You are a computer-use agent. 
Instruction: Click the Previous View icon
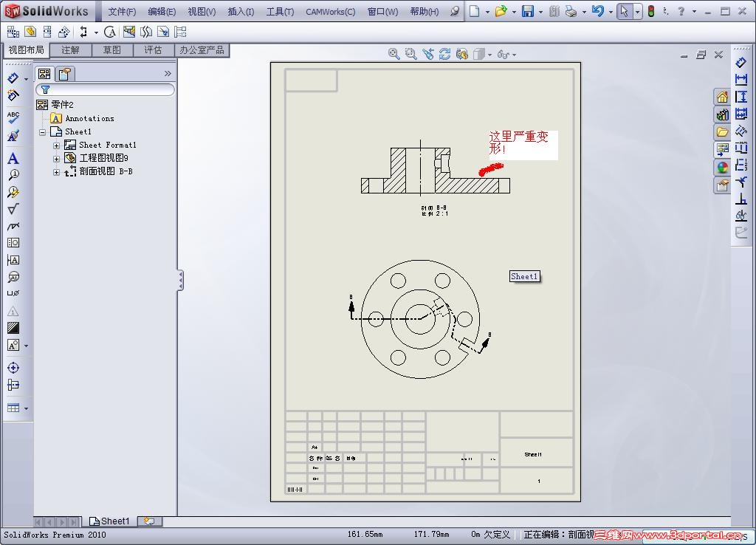click(x=427, y=54)
